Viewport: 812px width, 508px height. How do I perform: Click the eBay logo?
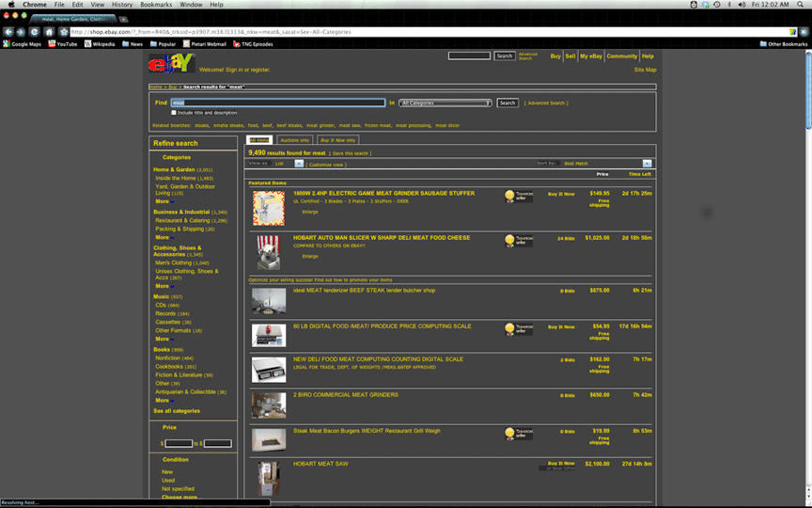tap(171, 63)
